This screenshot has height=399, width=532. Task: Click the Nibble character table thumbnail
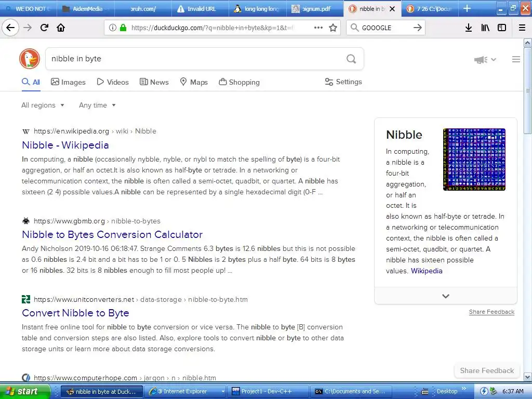coord(474,159)
